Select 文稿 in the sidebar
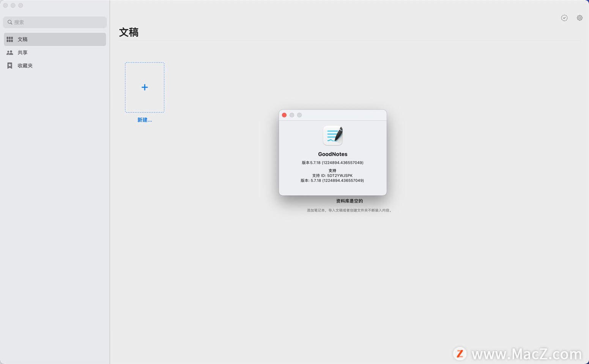The width and height of the screenshot is (589, 364). tap(55, 39)
